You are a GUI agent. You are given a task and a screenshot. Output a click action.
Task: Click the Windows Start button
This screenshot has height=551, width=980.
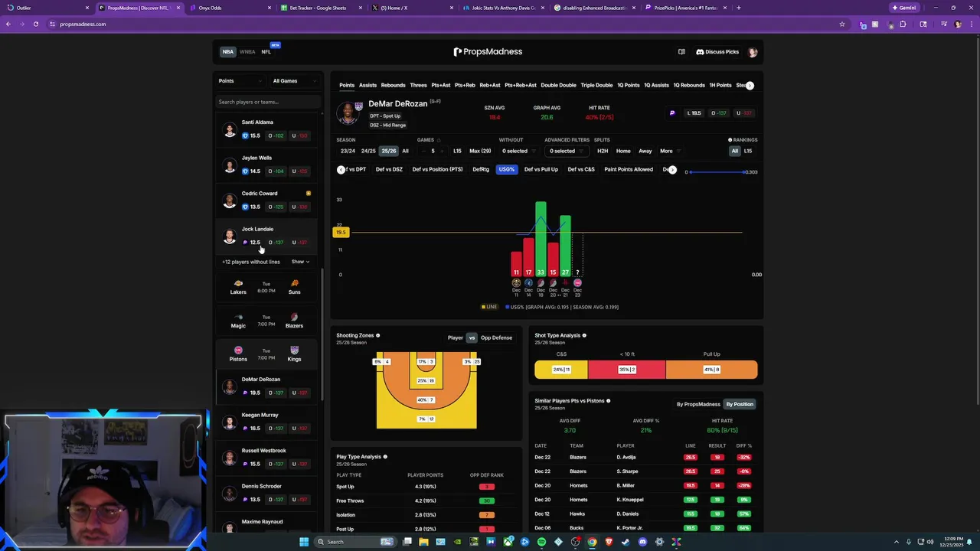point(304,542)
